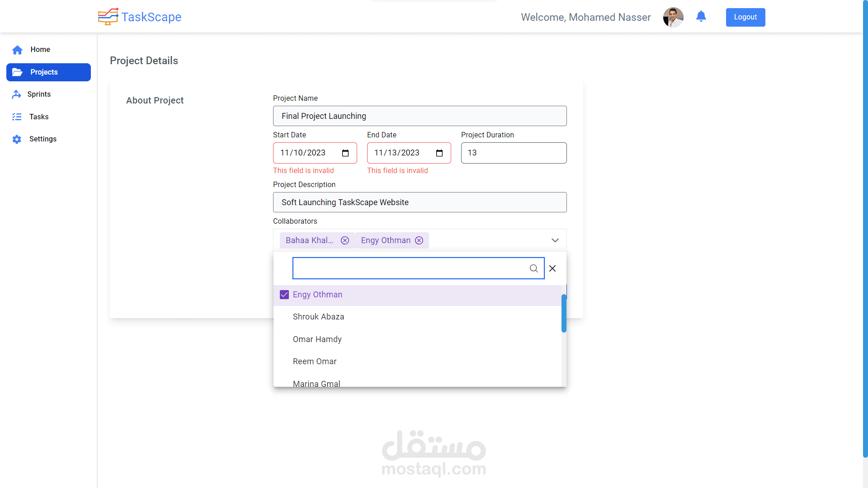This screenshot has height=488, width=868.
Task: Switch to the Tasks section
Action: click(x=39, y=117)
